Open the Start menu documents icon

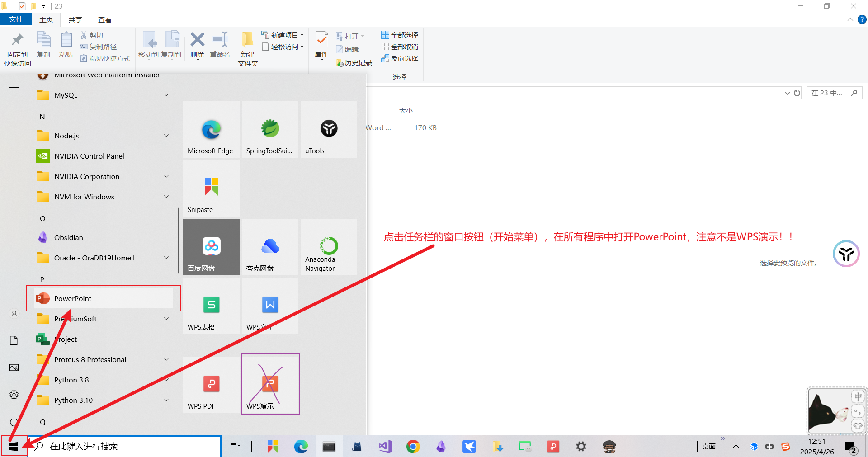14,340
